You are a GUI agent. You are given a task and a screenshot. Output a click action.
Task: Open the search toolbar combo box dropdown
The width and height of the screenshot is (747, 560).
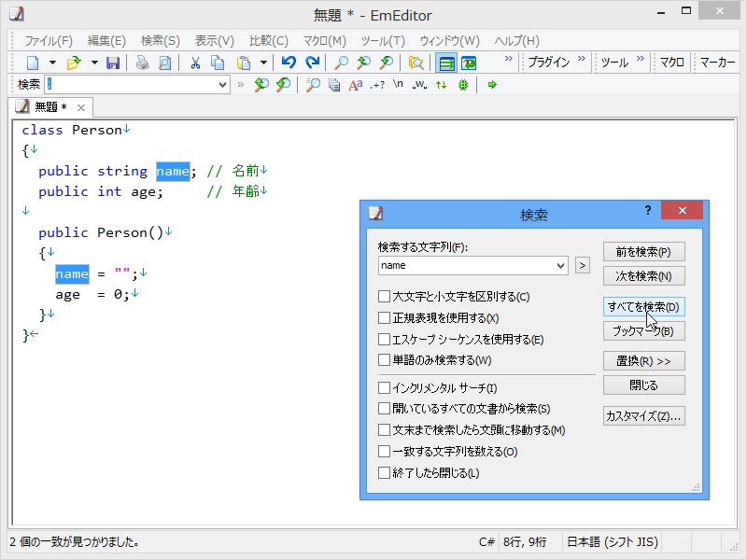(222, 85)
